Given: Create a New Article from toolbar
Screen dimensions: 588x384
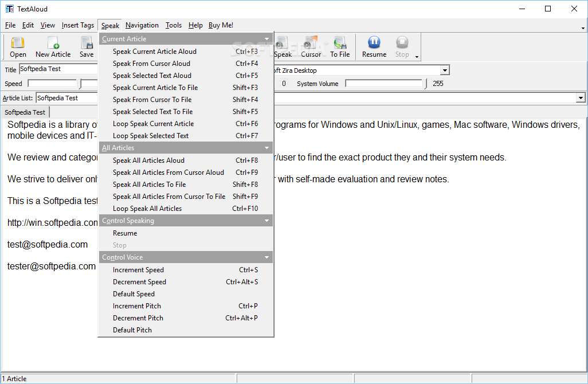Looking at the screenshot, I should click(x=53, y=47).
